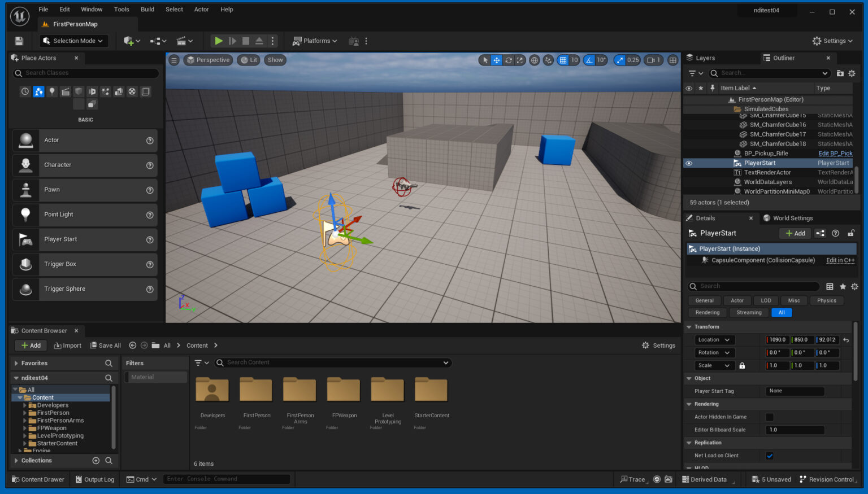This screenshot has width=868, height=494.
Task: Click the Add button in PlayerStart details
Action: [x=795, y=233]
